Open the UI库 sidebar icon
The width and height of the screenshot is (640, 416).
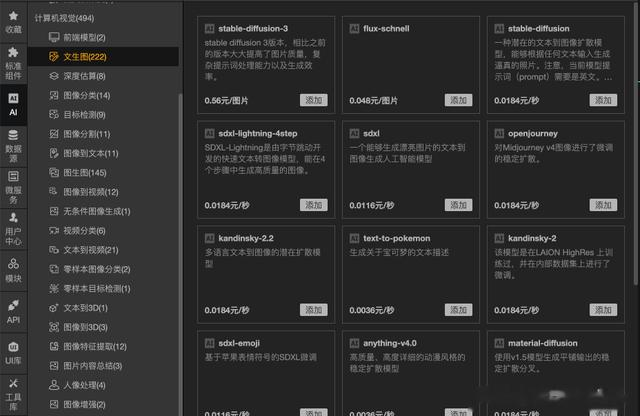[13, 347]
